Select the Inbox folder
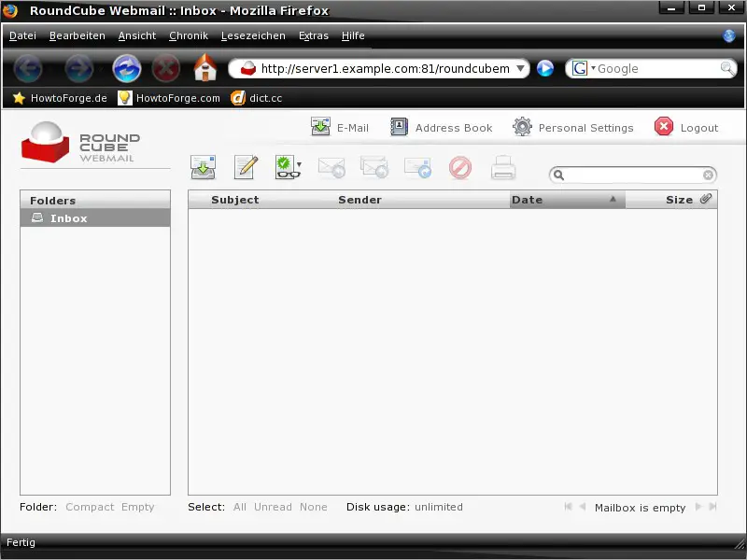747x560 pixels. click(95, 218)
